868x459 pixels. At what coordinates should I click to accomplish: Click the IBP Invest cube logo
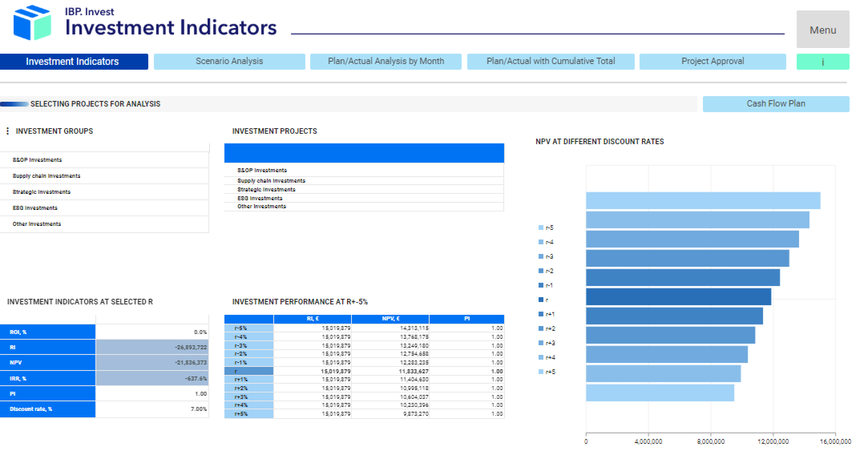pyautogui.click(x=32, y=23)
